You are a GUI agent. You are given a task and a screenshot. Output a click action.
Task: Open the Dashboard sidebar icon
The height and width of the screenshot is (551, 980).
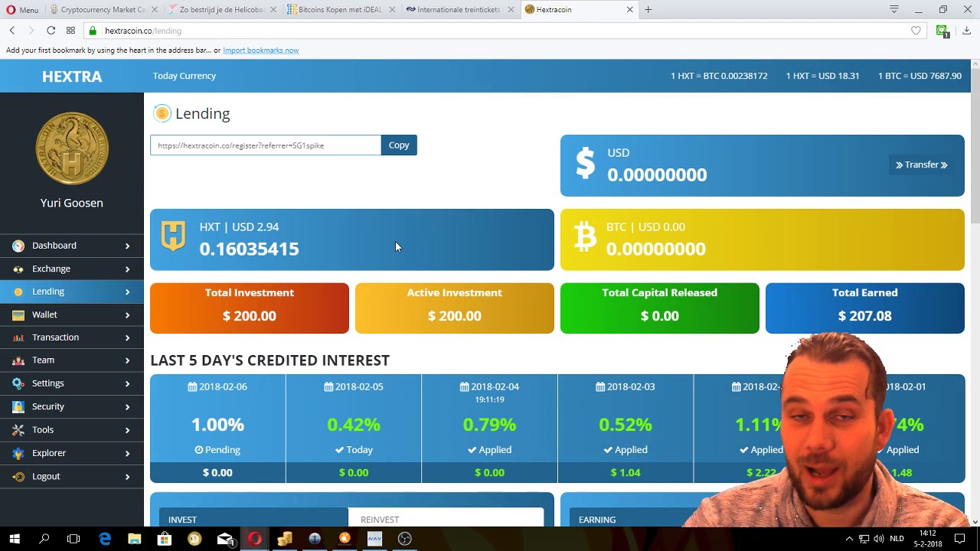click(x=18, y=246)
